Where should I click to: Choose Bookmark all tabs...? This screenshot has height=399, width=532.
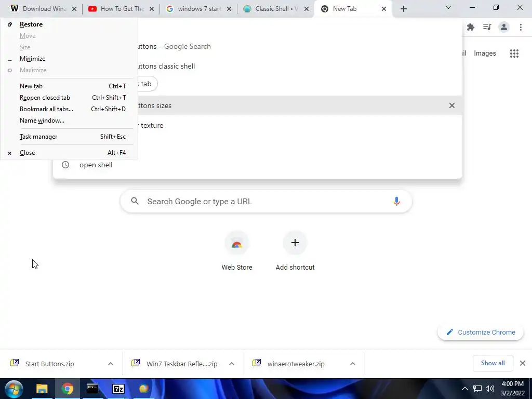tap(69, 109)
